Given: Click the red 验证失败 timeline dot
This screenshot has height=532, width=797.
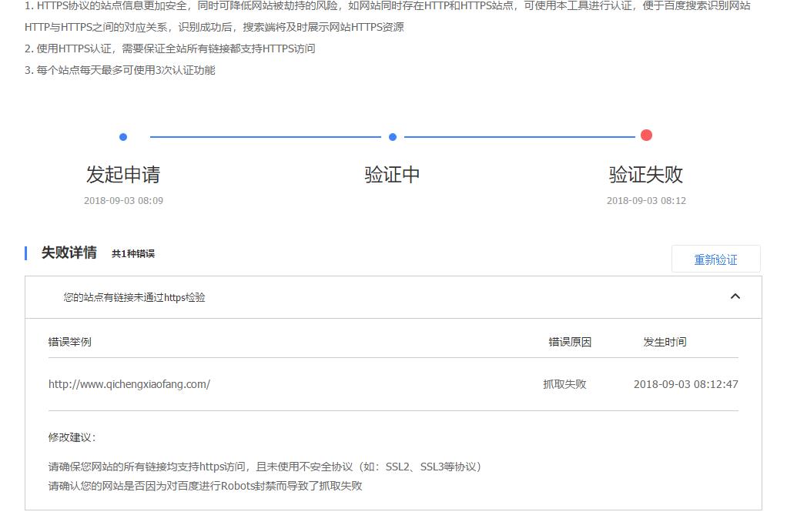Looking at the screenshot, I should pyautogui.click(x=646, y=135).
